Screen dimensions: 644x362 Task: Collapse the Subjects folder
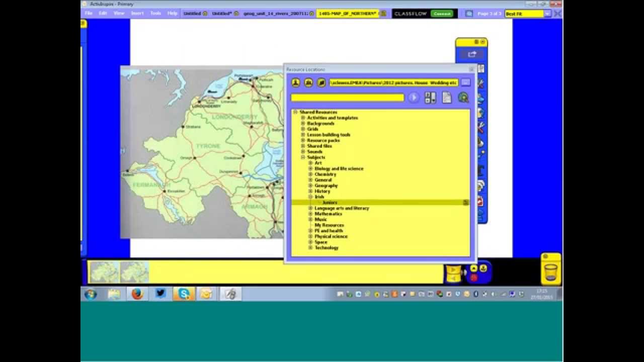tap(303, 157)
